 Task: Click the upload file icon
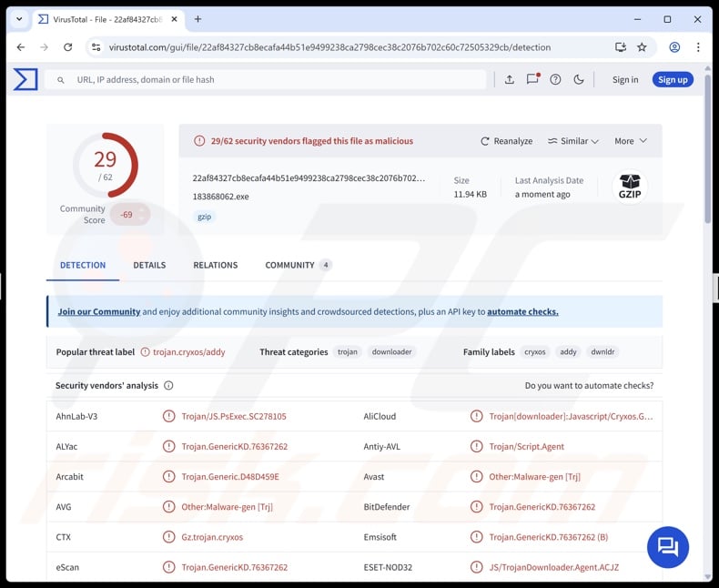[509, 79]
